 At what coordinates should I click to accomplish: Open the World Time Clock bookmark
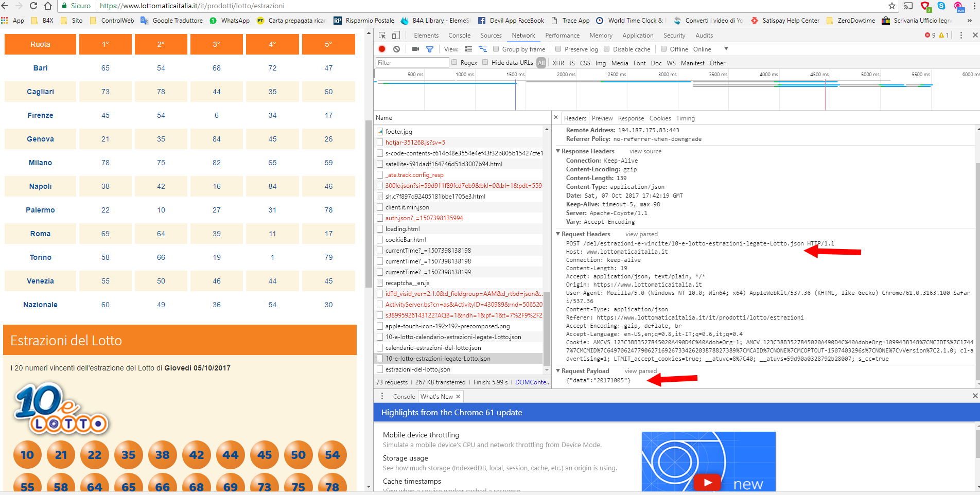629,21
